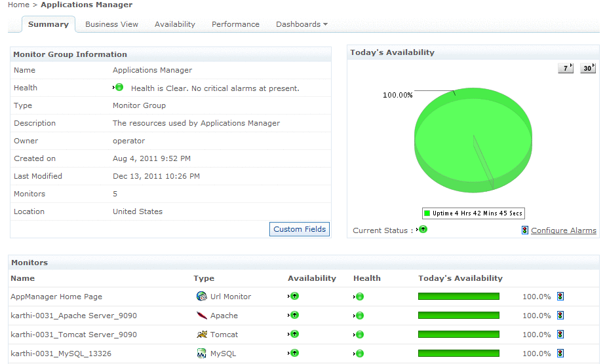Click the MySQL type icon
This screenshot has width=605, height=364.
[201, 353]
